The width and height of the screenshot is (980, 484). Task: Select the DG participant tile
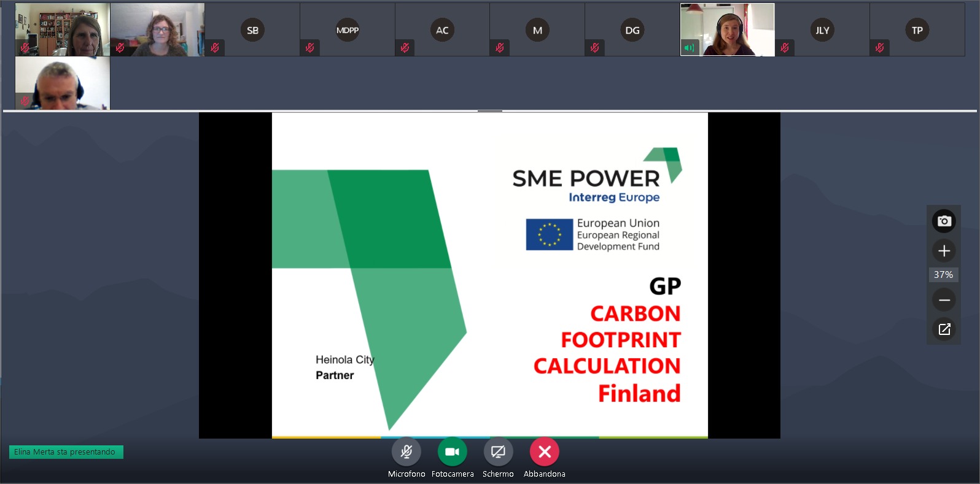tap(632, 29)
